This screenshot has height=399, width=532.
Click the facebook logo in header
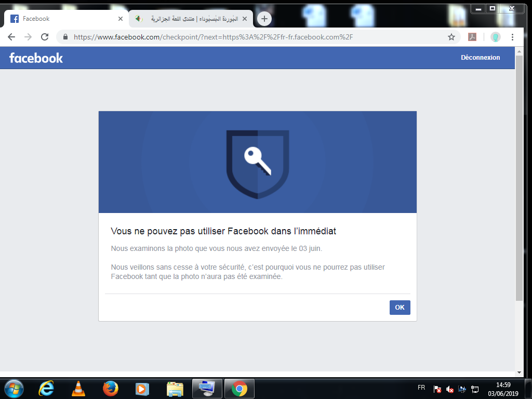pos(36,58)
